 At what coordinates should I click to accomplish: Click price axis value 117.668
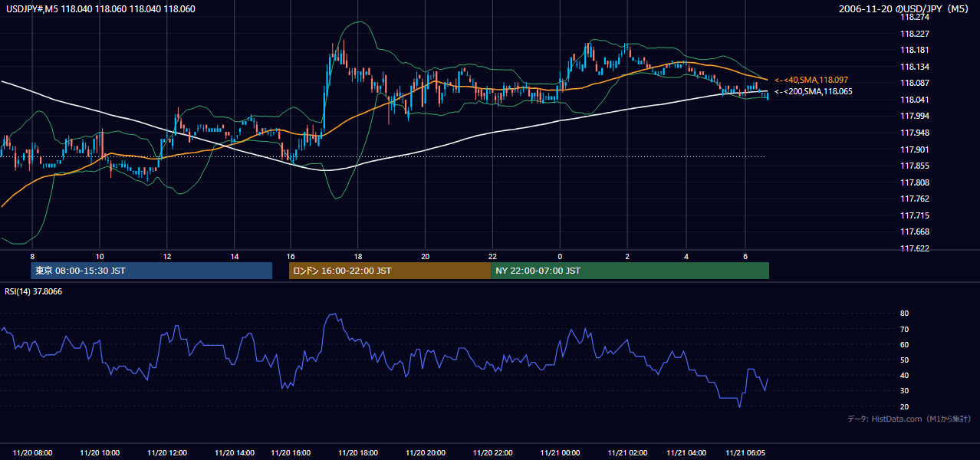[x=914, y=232]
